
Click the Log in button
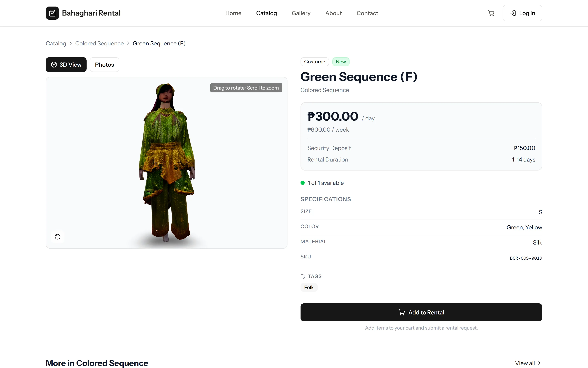click(x=522, y=13)
